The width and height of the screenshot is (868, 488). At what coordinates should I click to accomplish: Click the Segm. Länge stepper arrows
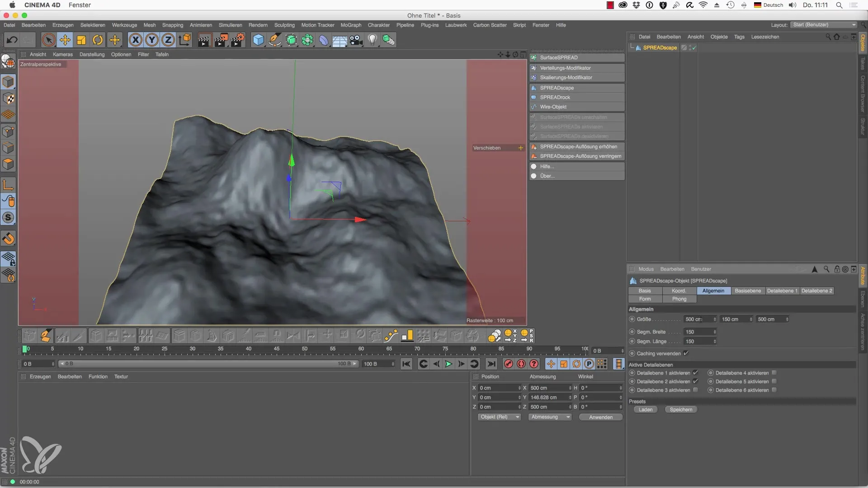[x=714, y=341]
